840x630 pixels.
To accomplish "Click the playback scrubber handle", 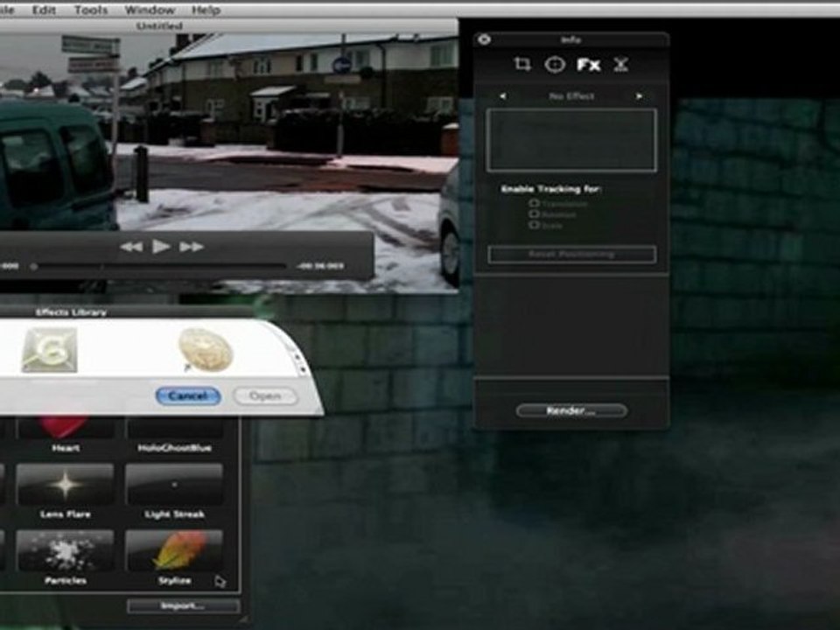I will point(34,266).
